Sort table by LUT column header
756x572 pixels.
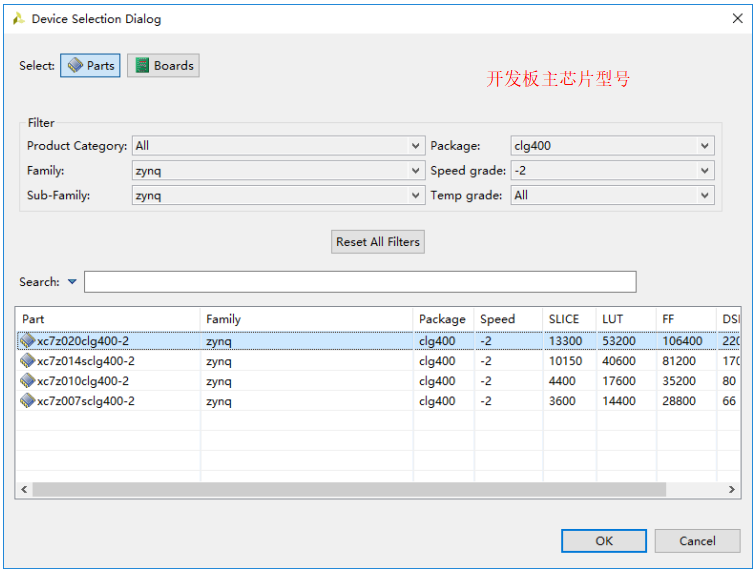click(625, 319)
